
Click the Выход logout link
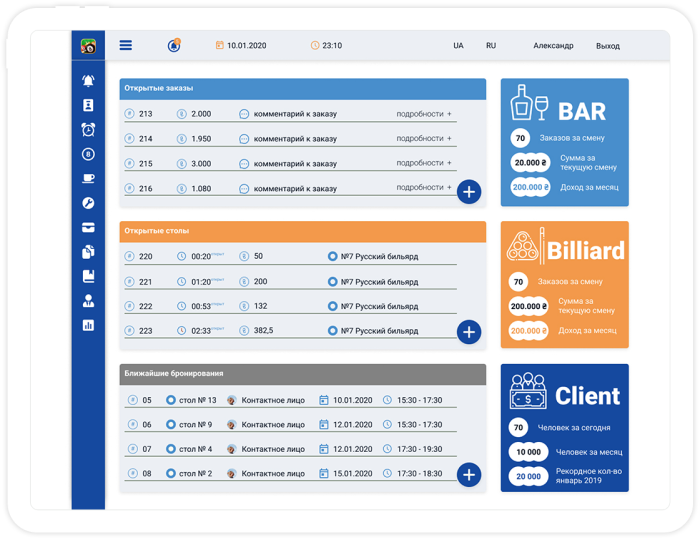click(607, 46)
